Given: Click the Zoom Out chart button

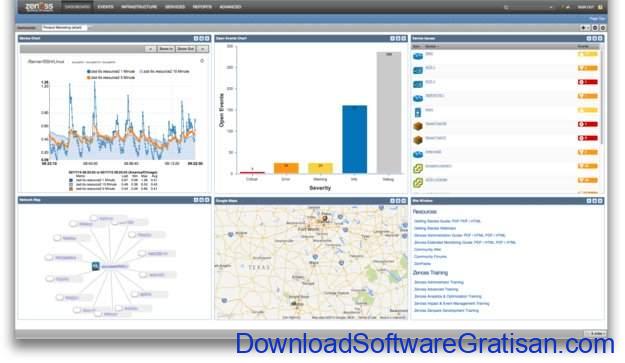Looking at the screenshot, I should coord(185,49).
